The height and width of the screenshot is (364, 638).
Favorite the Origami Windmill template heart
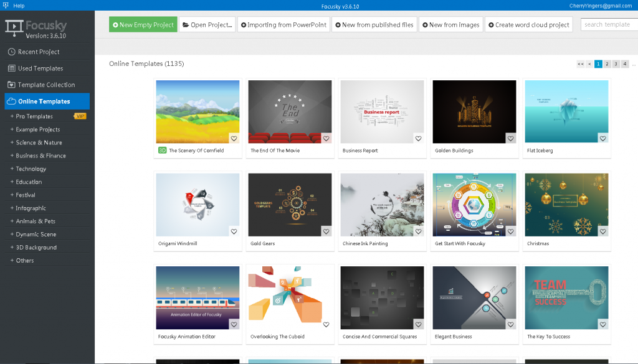coord(234,231)
